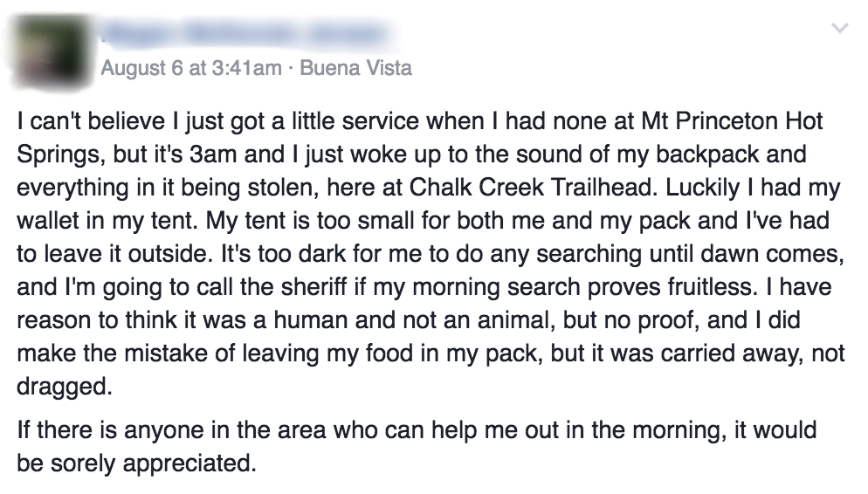Click the August 6 at 3:41am timestamp

[191, 67]
